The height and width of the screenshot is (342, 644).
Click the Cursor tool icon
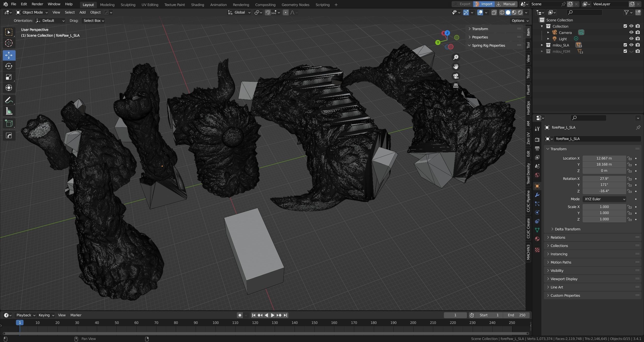click(9, 43)
